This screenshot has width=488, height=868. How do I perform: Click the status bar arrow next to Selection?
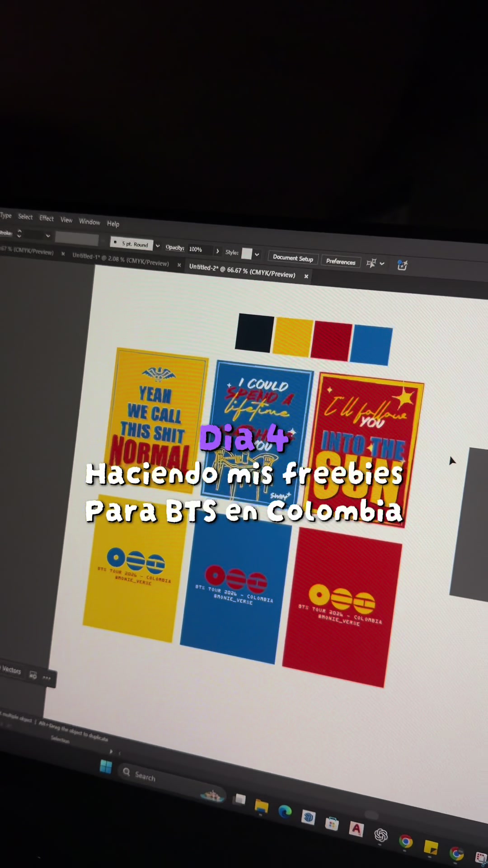tap(111, 752)
